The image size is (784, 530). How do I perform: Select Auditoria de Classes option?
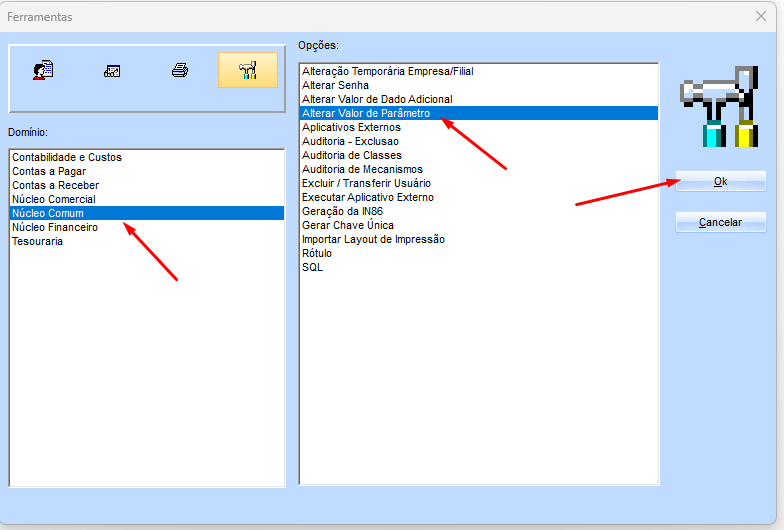[x=352, y=155]
